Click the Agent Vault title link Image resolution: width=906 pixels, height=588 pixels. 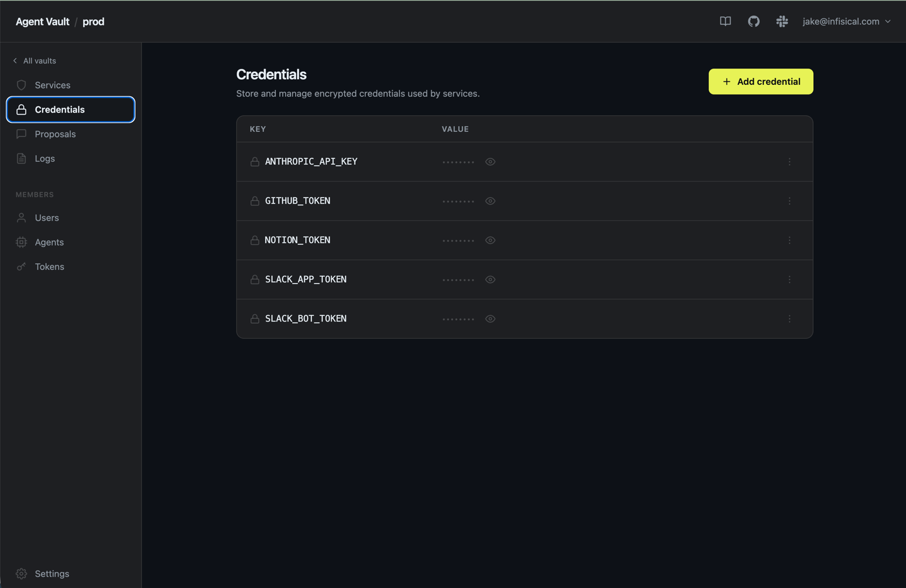(42, 22)
